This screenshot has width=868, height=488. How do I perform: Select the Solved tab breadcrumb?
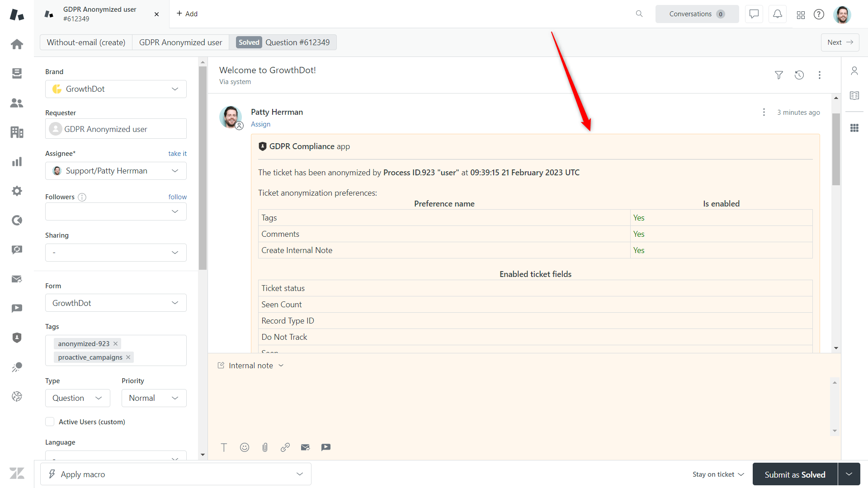click(249, 42)
